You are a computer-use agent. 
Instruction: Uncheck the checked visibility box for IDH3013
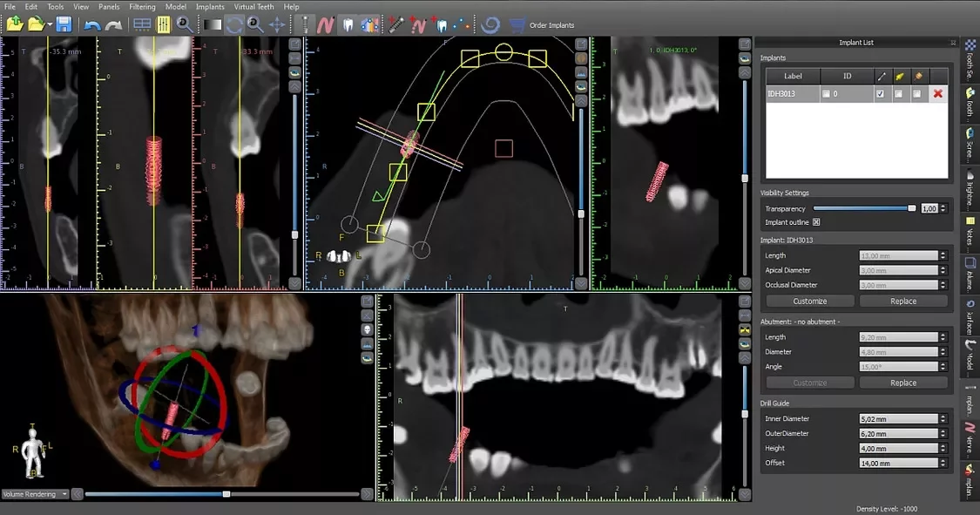(x=880, y=94)
